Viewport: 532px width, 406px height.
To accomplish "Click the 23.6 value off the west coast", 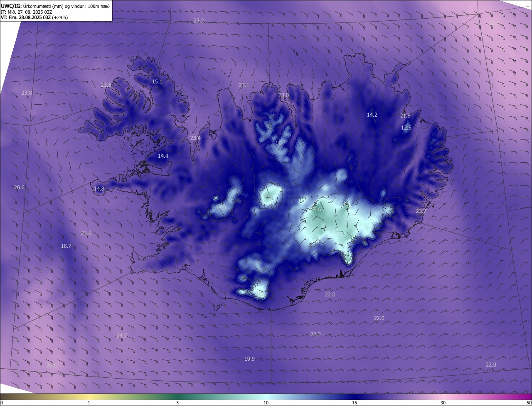I will [x=86, y=234].
